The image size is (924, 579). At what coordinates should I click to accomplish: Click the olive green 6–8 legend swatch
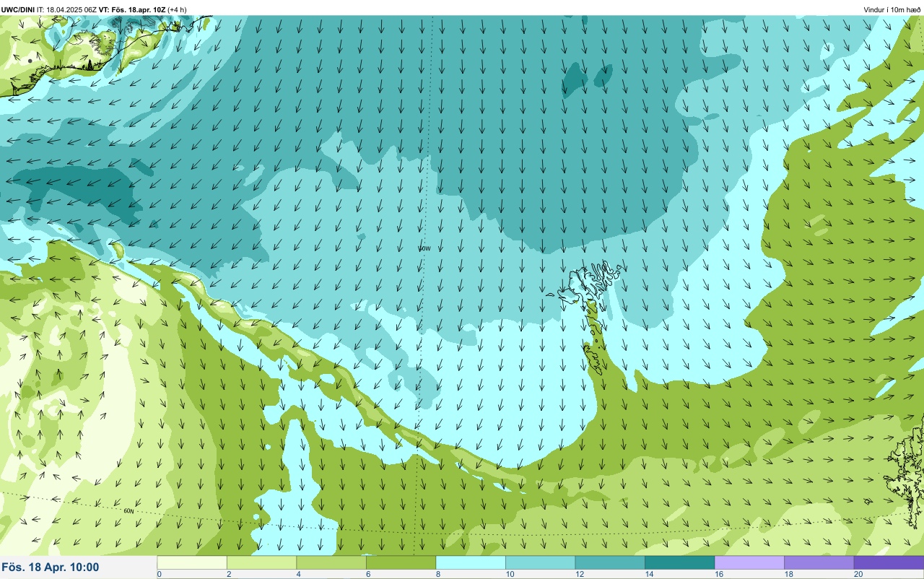pyautogui.click(x=401, y=562)
